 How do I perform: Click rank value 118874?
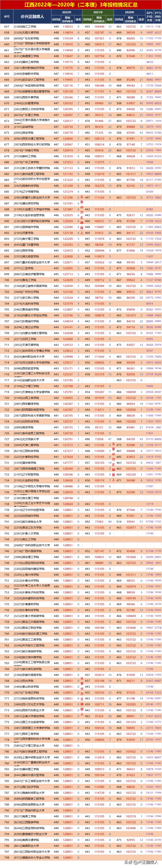pos(68,33)
